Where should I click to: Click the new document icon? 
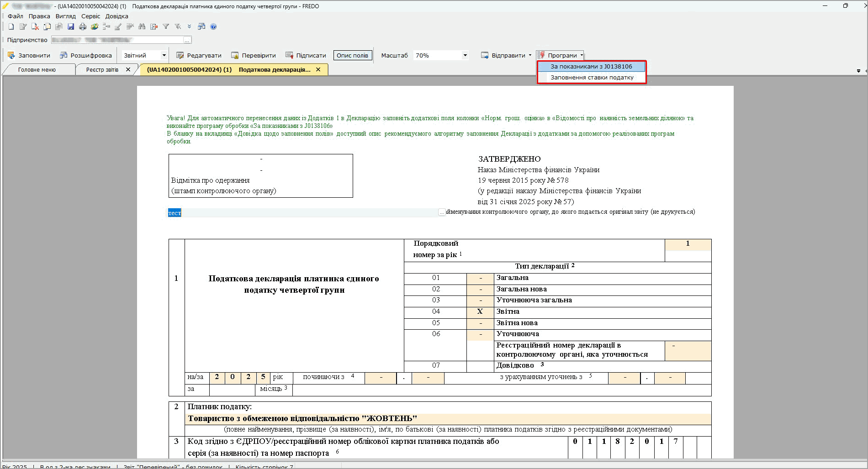[x=11, y=26]
